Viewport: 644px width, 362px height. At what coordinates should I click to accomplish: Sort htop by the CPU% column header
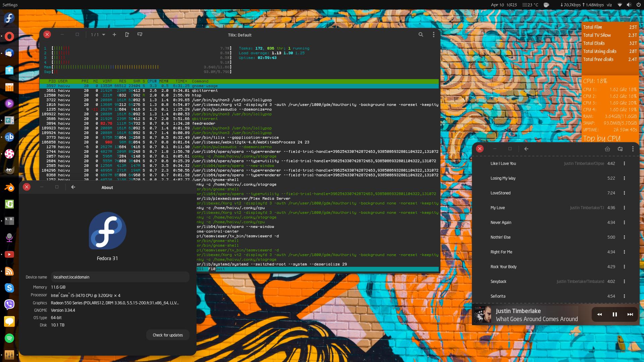point(152,81)
